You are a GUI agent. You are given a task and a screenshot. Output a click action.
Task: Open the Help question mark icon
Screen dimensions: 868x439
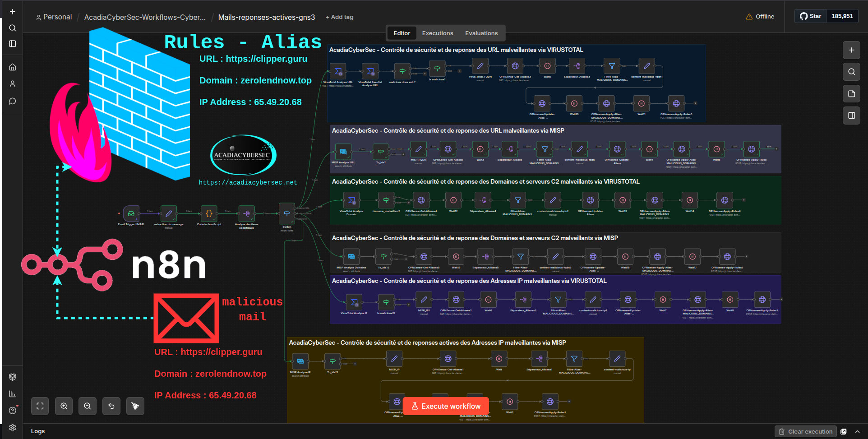[x=13, y=411]
